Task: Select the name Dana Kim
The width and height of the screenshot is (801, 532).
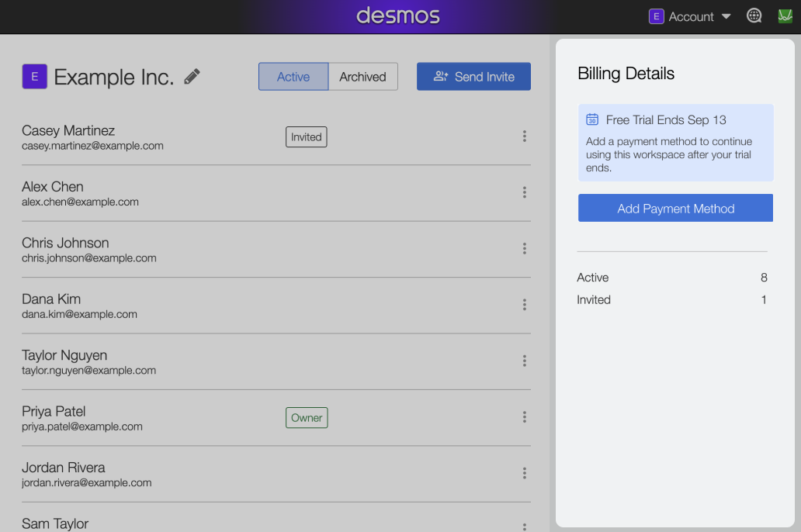Action: pos(51,299)
